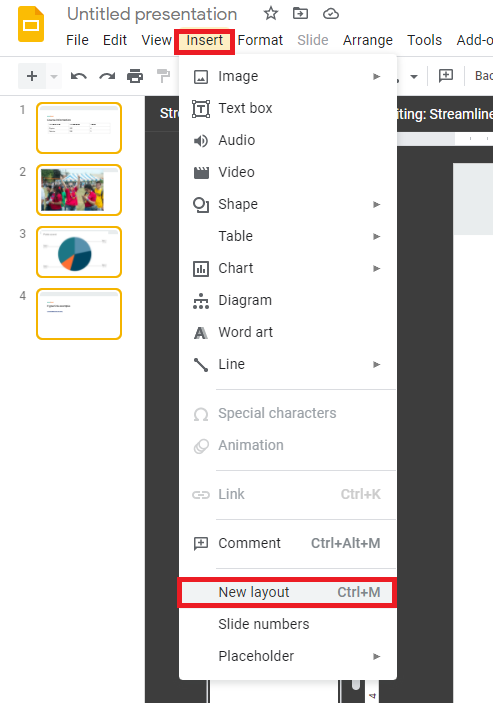This screenshot has height=703, width=493.
Task: Click the move to folder icon
Action: point(300,13)
